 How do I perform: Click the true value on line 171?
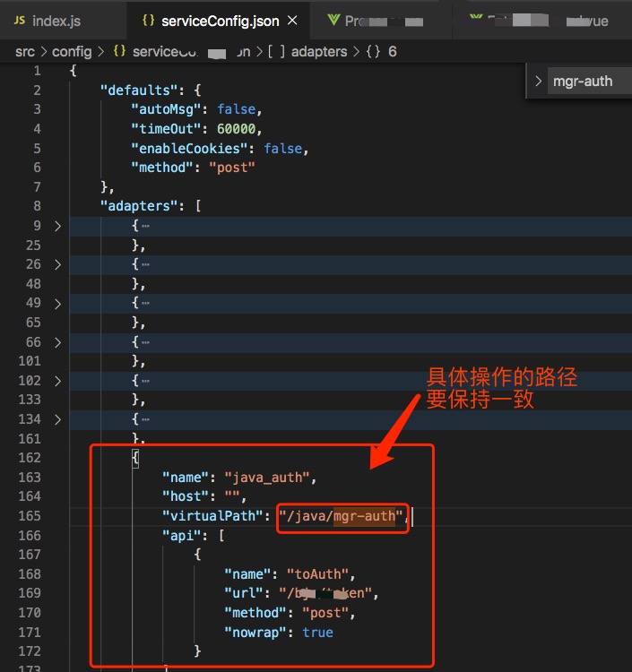pos(317,633)
